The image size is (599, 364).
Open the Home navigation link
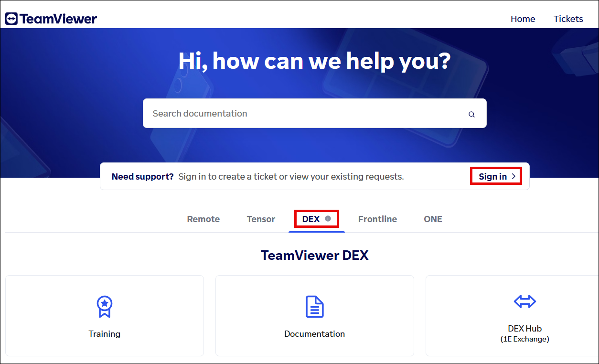click(x=523, y=19)
